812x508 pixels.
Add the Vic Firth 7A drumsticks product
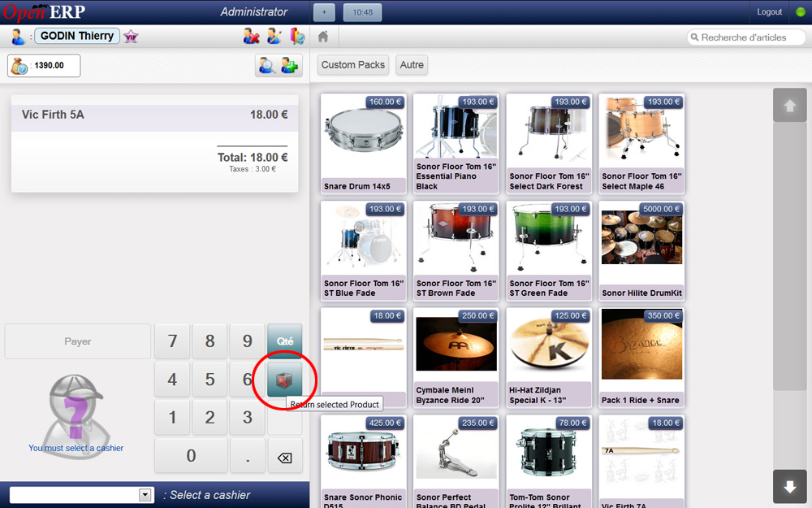pyautogui.click(x=641, y=462)
